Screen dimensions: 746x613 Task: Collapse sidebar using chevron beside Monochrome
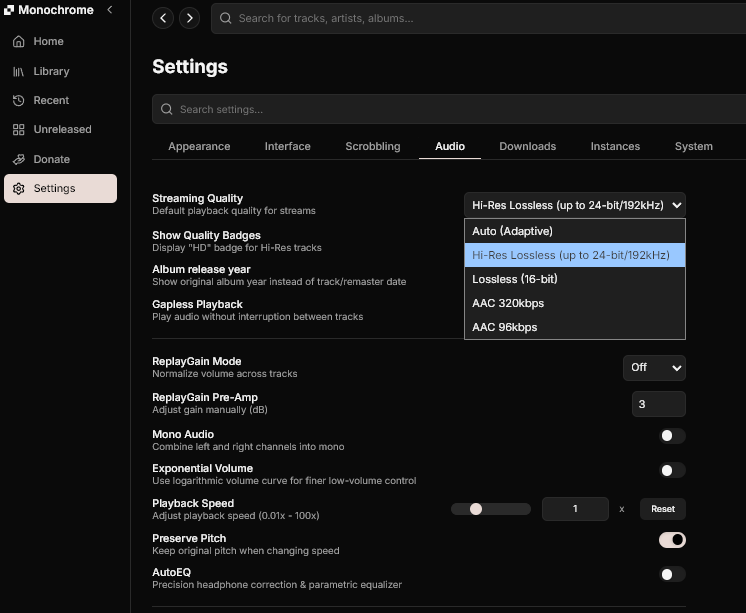pyautogui.click(x=109, y=10)
